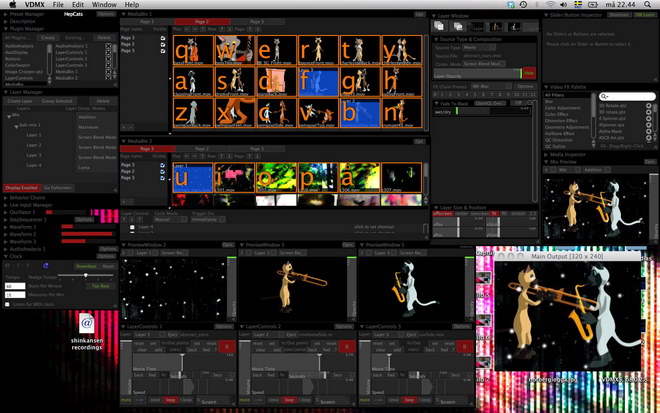The width and height of the screenshot is (660, 413).
Task: Toggle loop mode in LayerControls 2
Action: tap(289, 400)
